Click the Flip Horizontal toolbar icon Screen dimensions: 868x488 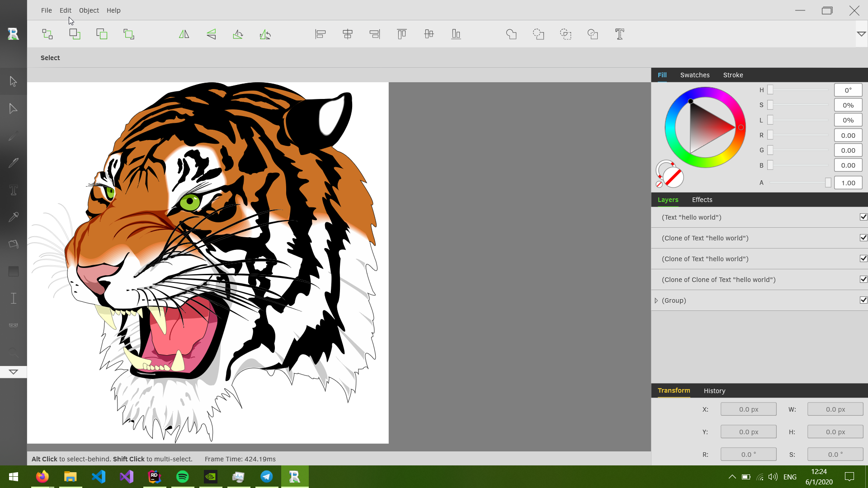tap(184, 34)
